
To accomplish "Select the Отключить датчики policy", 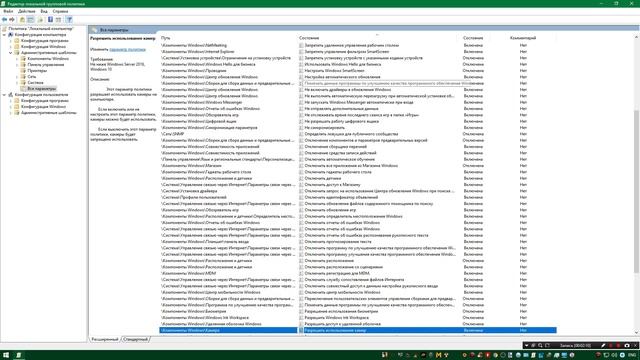I will (322, 178).
